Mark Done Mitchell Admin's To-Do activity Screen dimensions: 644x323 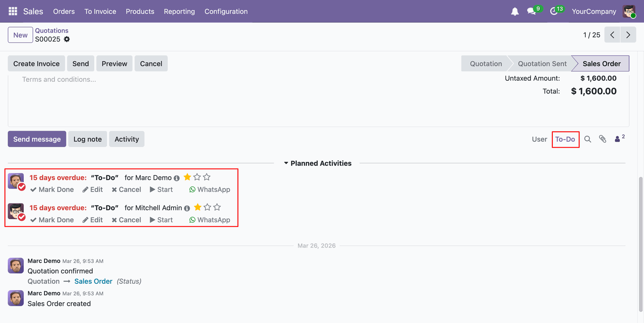point(52,220)
